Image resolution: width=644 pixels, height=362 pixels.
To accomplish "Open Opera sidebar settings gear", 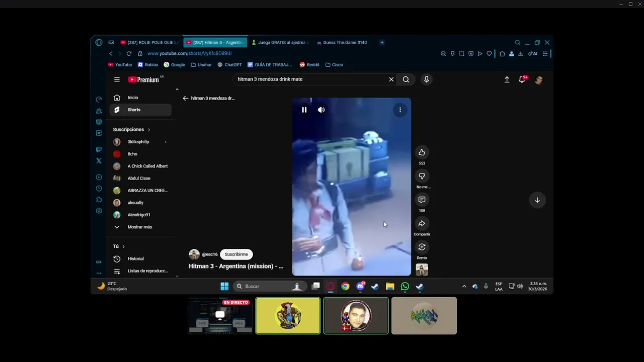I will (99, 211).
